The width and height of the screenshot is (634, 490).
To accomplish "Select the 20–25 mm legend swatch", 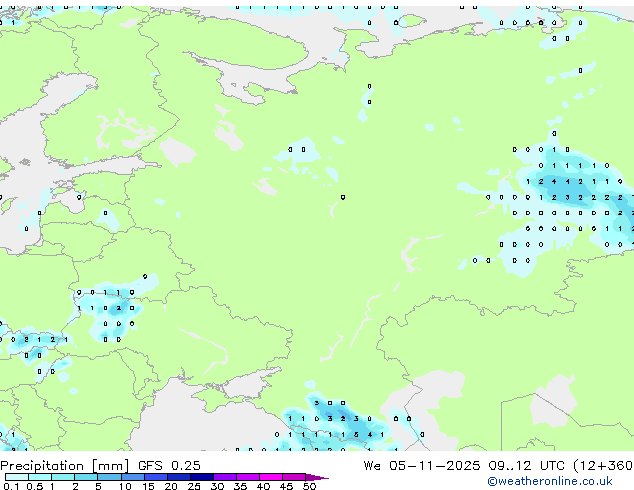I will pos(179,477).
